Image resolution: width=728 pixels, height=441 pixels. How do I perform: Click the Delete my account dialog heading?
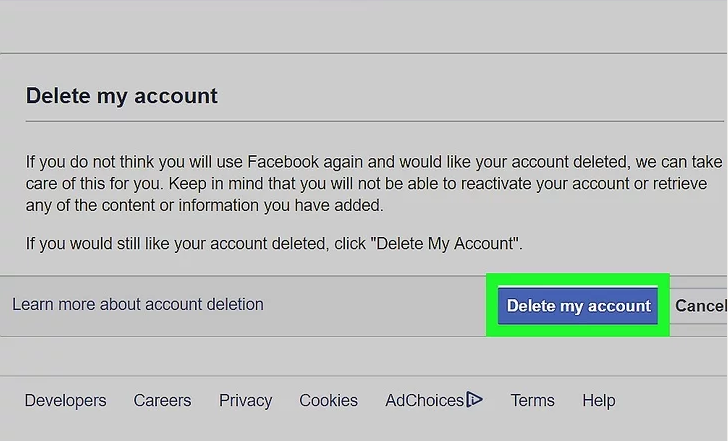[122, 96]
